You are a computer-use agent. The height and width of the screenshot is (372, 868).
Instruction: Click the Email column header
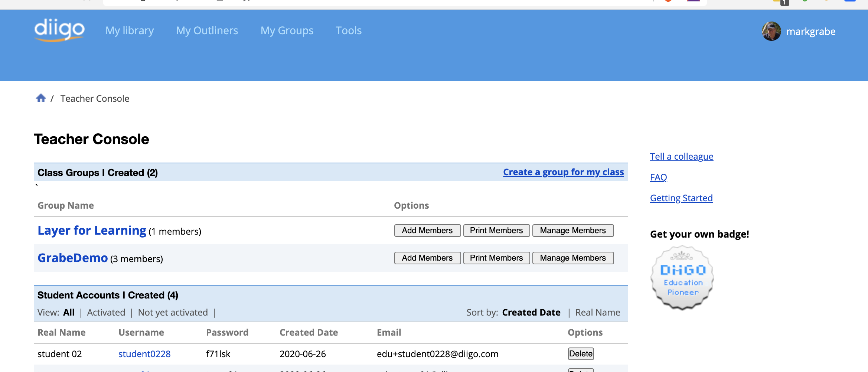point(389,333)
